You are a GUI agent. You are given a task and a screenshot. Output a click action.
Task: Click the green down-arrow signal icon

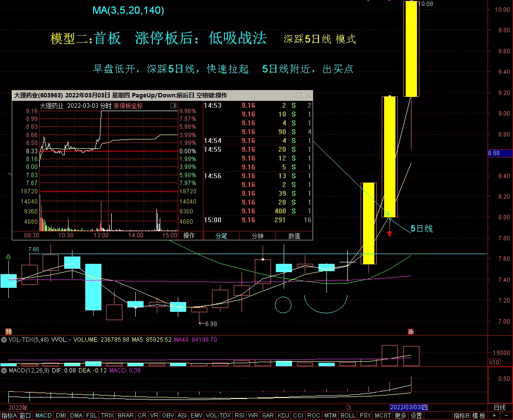8,257
